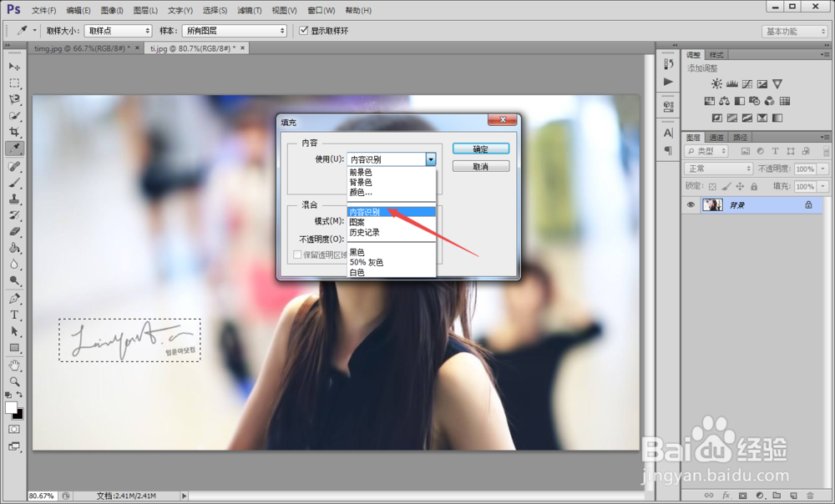Image resolution: width=835 pixels, height=504 pixels.
Task: Add a Brightness/Contrast adjustment
Action: pos(717,83)
